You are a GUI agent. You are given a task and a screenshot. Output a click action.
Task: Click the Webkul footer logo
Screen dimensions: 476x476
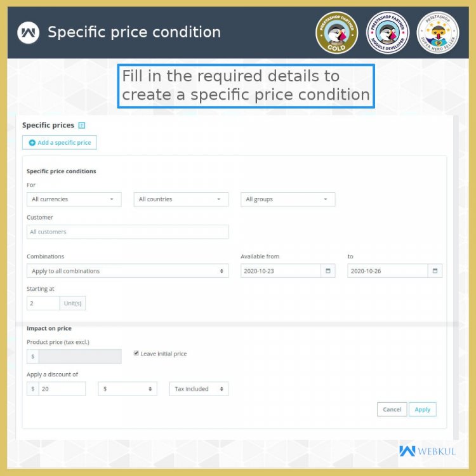pos(427,451)
